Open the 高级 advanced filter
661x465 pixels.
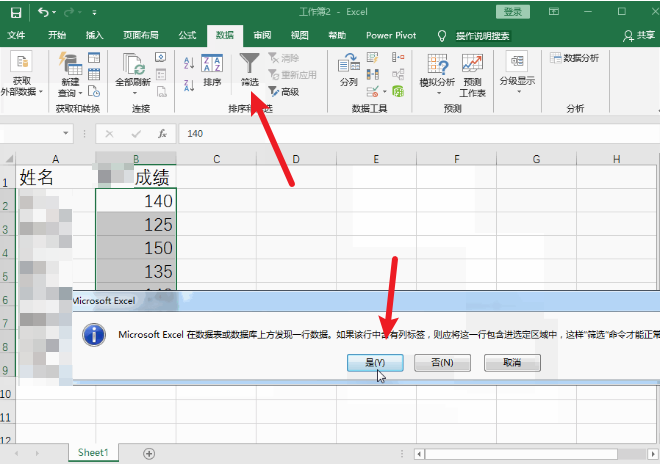[284, 91]
